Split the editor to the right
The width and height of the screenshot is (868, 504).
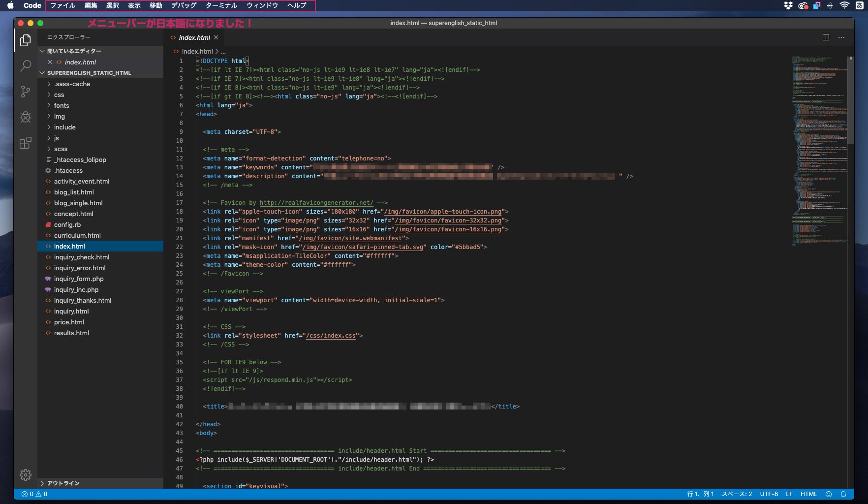pos(826,37)
